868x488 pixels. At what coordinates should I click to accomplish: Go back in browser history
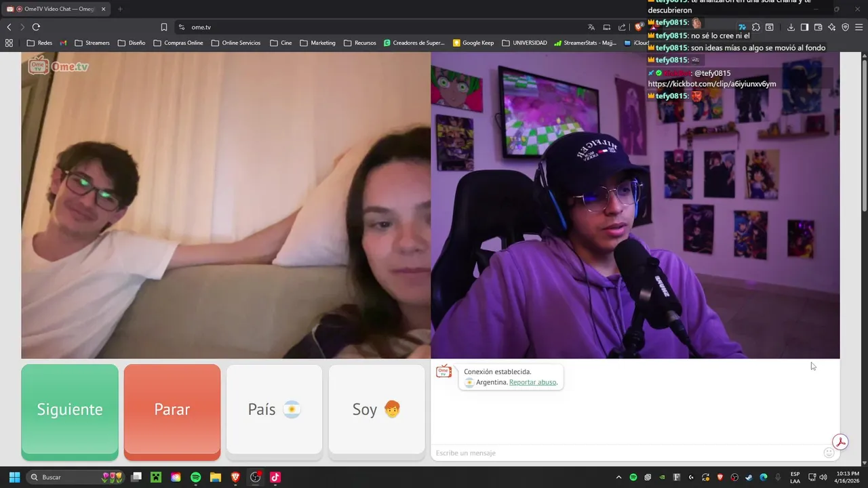(9, 27)
